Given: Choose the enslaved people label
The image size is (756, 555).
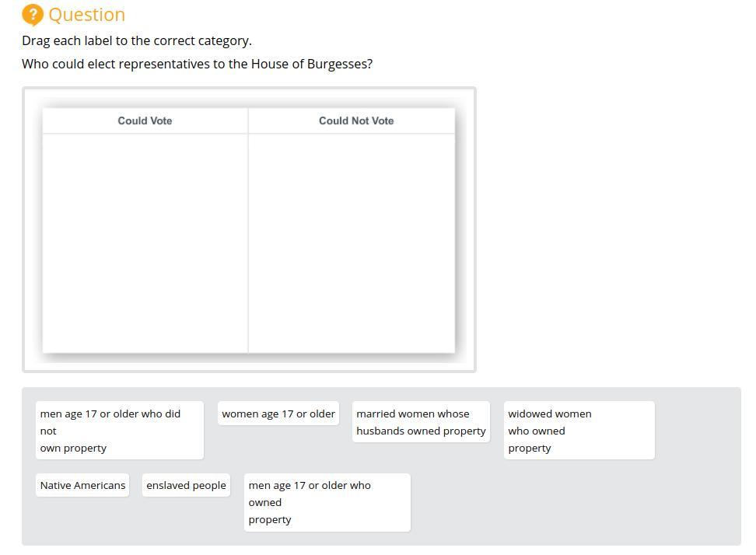Looking at the screenshot, I should coord(186,485).
